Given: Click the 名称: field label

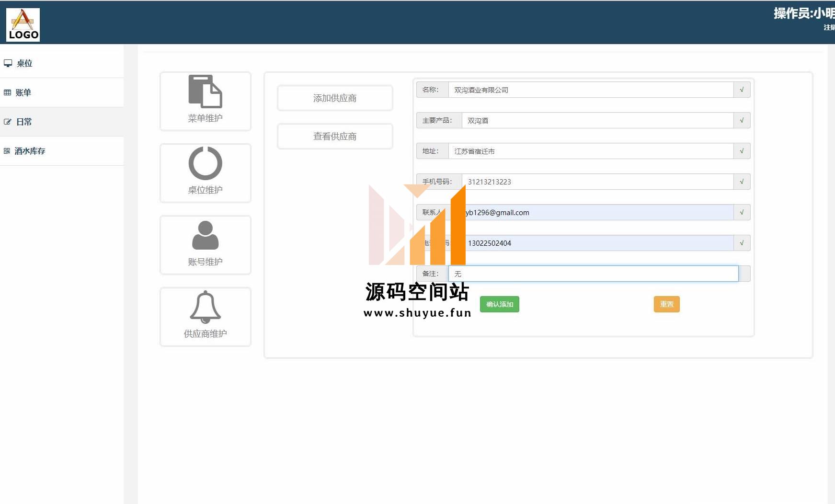Looking at the screenshot, I should pyautogui.click(x=432, y=90).
